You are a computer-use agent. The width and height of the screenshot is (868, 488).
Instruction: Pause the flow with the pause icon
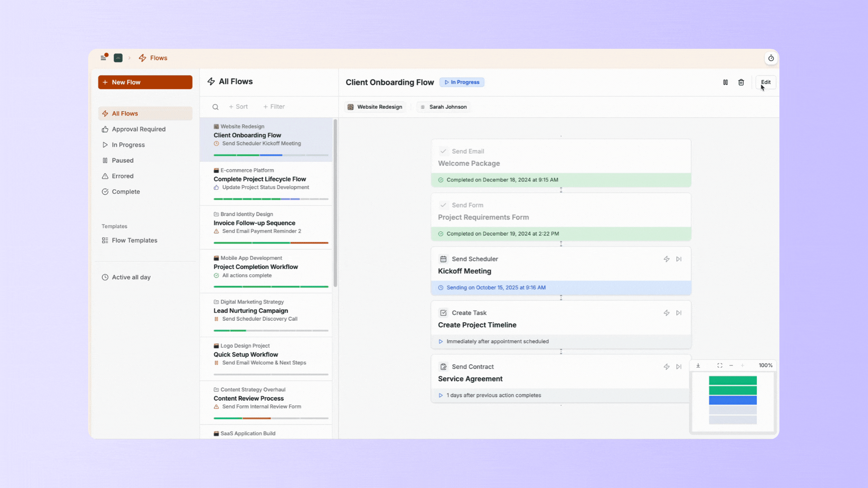[x=725, y=82]
